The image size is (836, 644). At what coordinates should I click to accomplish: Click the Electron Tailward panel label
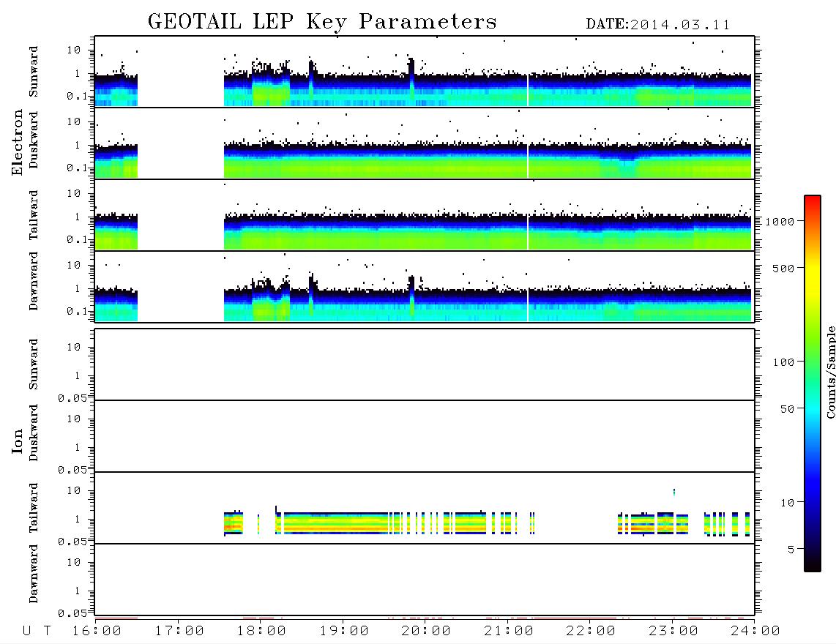[33, 215]
